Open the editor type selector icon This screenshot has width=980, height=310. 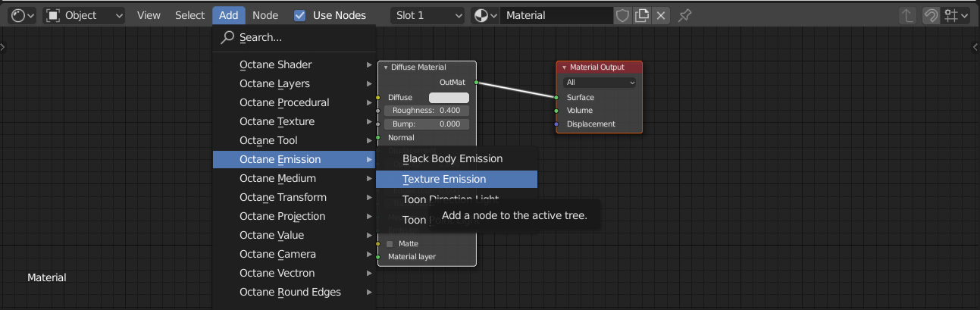pyautogui.click(x=23, y=15)
